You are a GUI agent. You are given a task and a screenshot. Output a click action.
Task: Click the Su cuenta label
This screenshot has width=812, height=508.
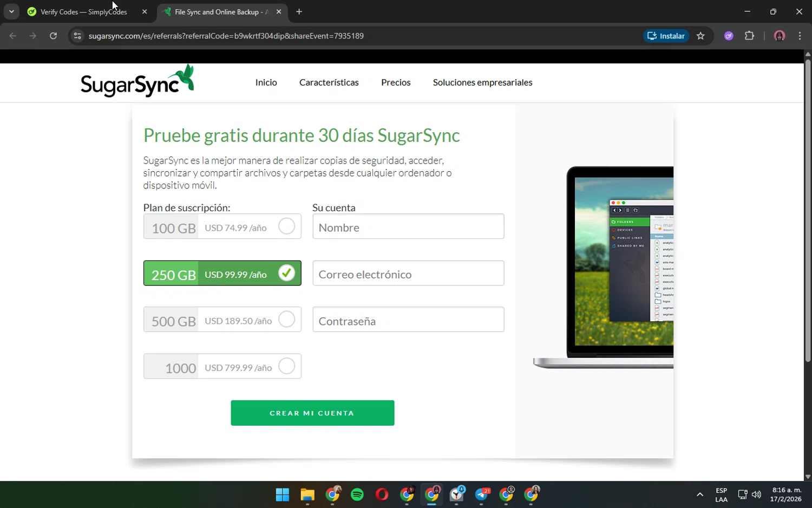334,207
